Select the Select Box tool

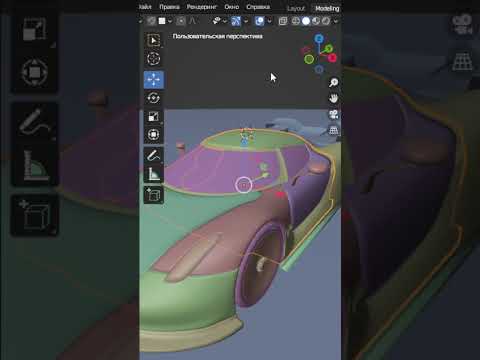click(154, 41)
